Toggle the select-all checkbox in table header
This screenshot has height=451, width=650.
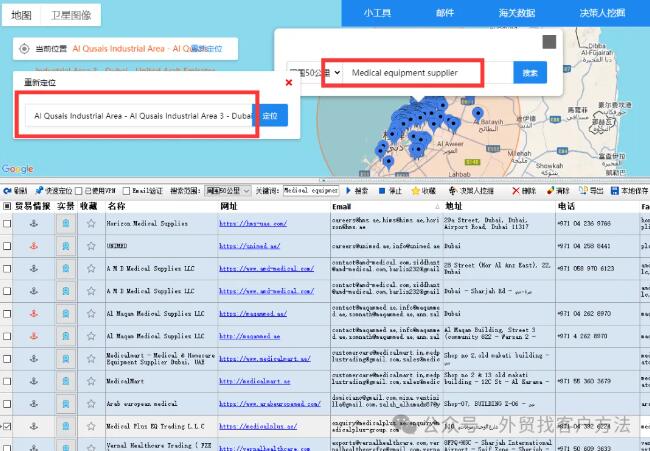click(7, 206)
